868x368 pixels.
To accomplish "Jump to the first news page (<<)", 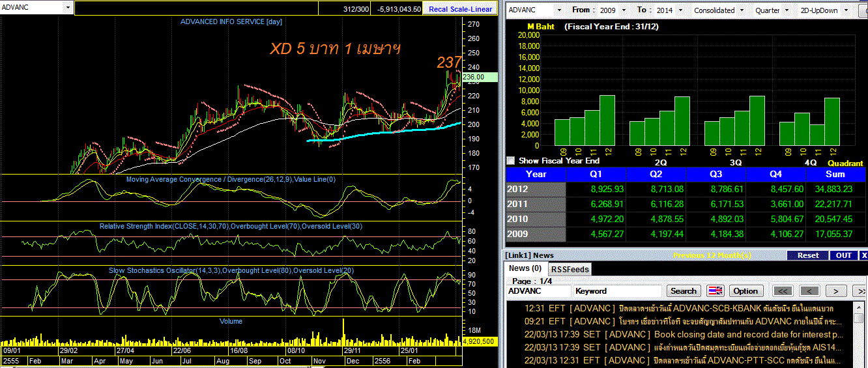I will tap(783, 291).
